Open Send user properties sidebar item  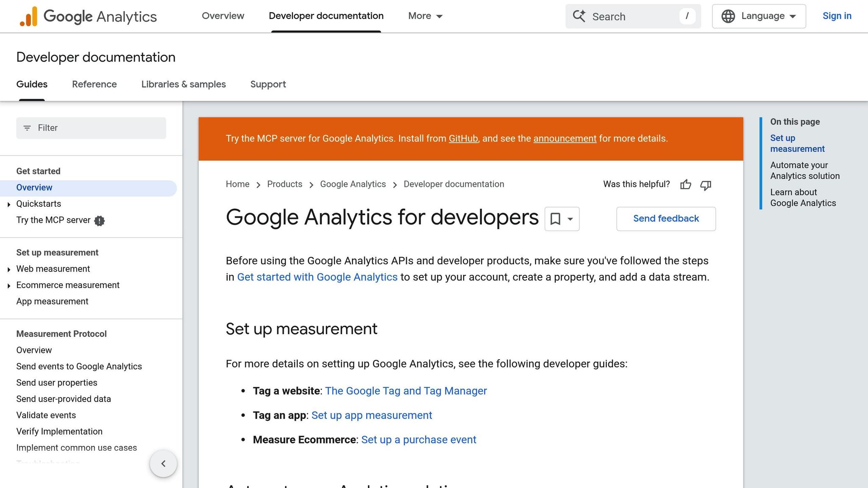coord(57,383)
